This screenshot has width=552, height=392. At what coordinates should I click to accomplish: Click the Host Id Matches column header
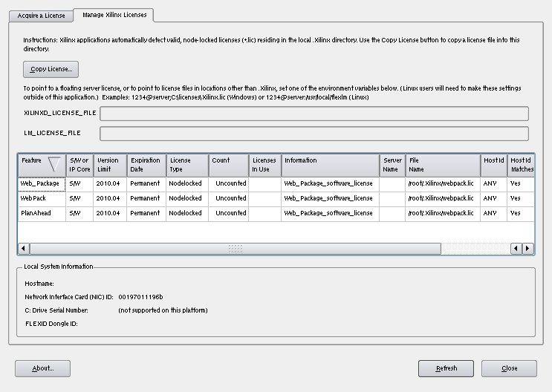pos(521,165)
